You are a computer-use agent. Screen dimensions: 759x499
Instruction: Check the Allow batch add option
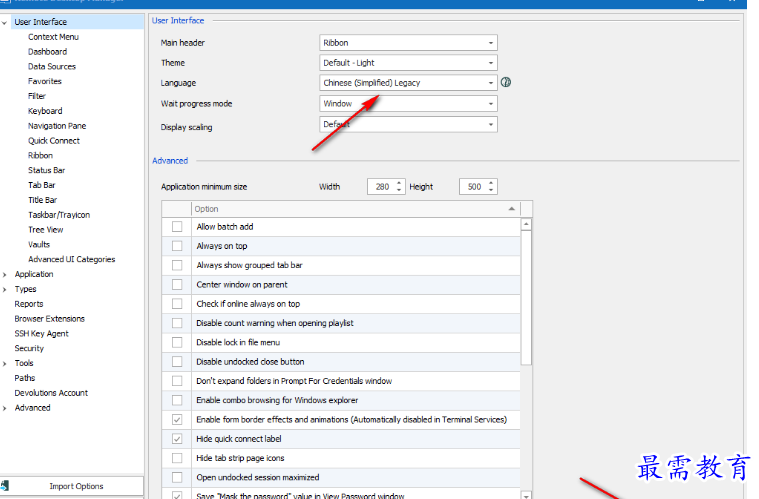(177, 227)
